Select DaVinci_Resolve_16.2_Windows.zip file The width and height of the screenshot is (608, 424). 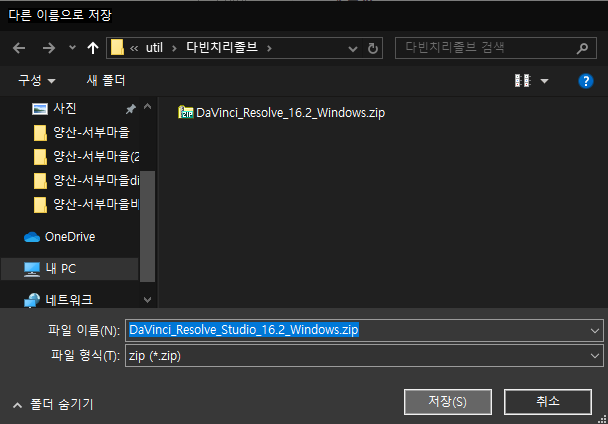290,113
